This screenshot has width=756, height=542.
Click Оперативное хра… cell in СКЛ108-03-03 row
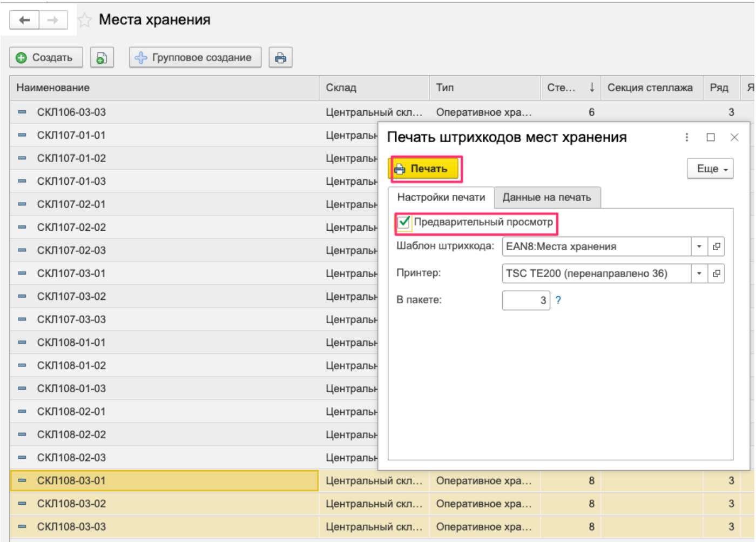tap(484, 527)
